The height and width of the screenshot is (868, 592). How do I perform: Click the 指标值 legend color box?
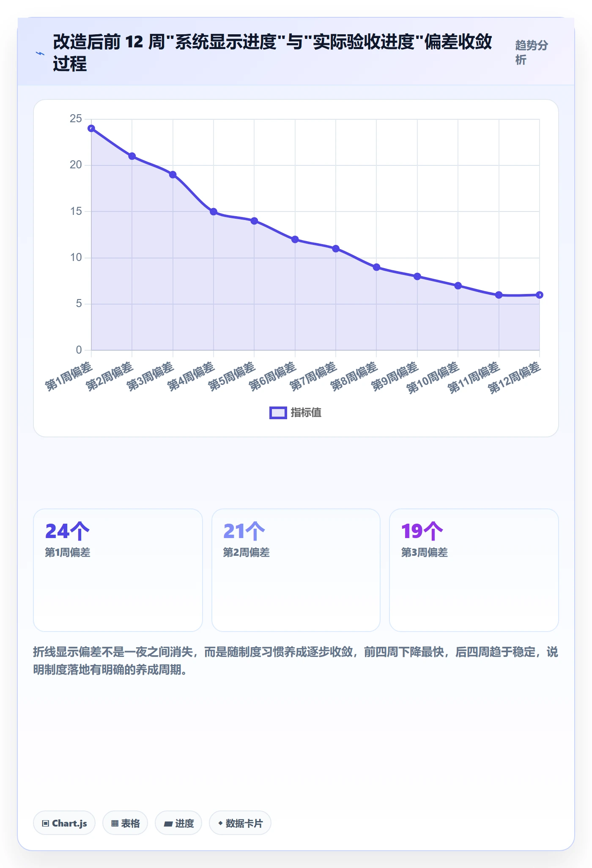[278, 413]
